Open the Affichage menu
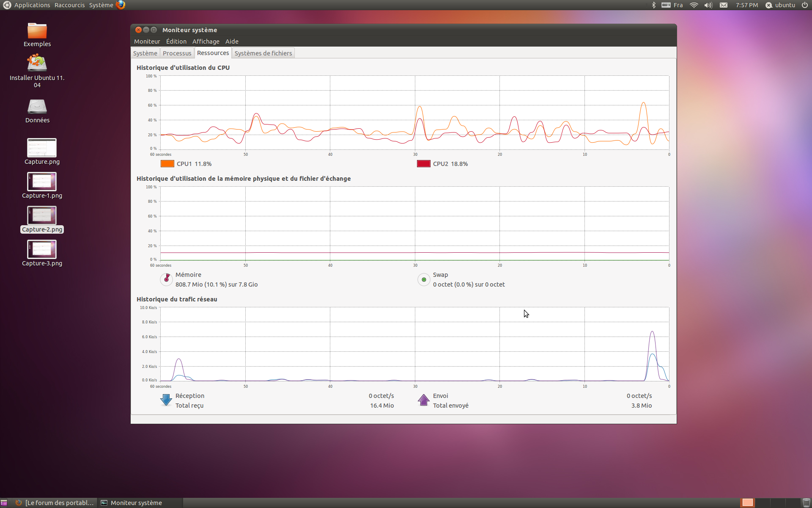The image size is (812, 508). [x=206, y=41]
